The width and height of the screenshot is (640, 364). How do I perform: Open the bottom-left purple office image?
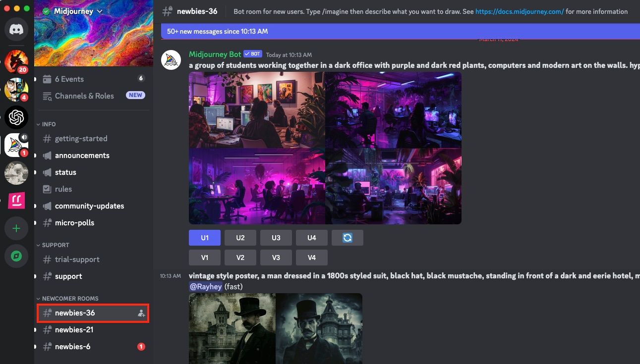coord(257,187)
